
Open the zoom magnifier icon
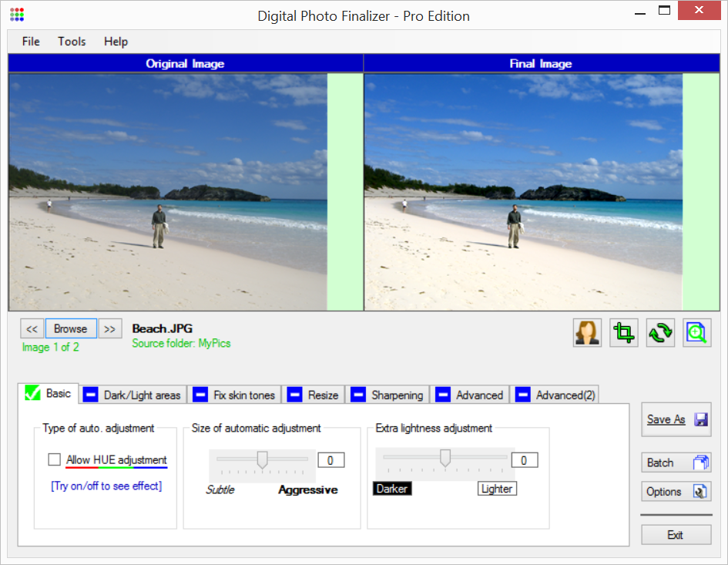[x=696, y=332]
